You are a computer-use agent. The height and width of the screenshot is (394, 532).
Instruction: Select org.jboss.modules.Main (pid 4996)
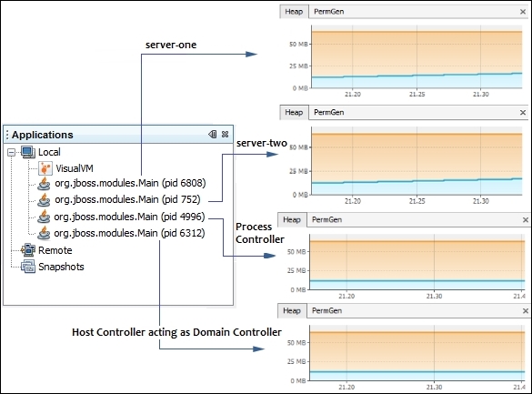pos(129,217)
